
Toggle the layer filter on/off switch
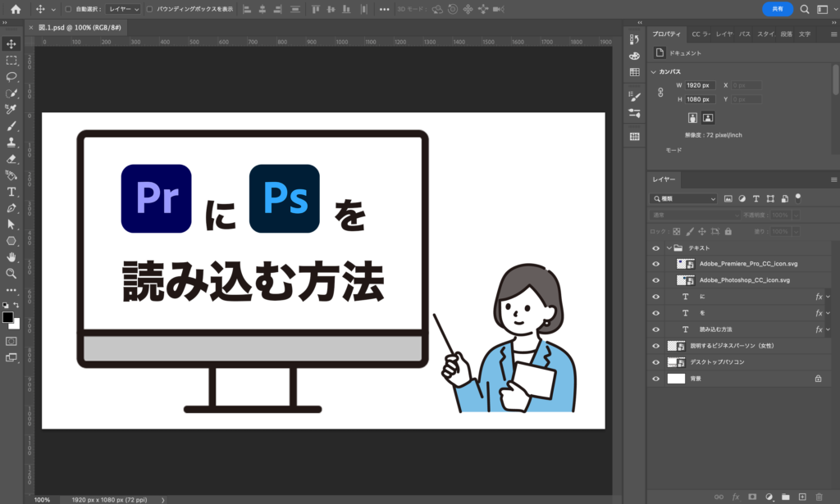[x=798, y=198]
